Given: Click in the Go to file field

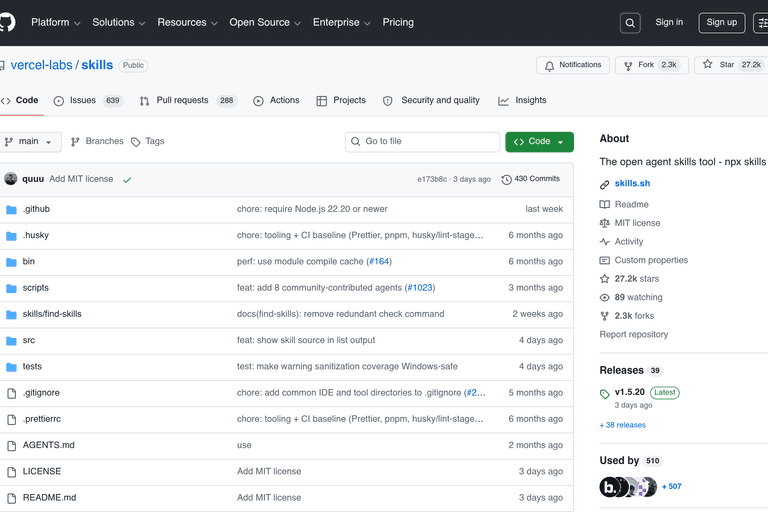Looking at the screenshot, I should coord(422,142).
